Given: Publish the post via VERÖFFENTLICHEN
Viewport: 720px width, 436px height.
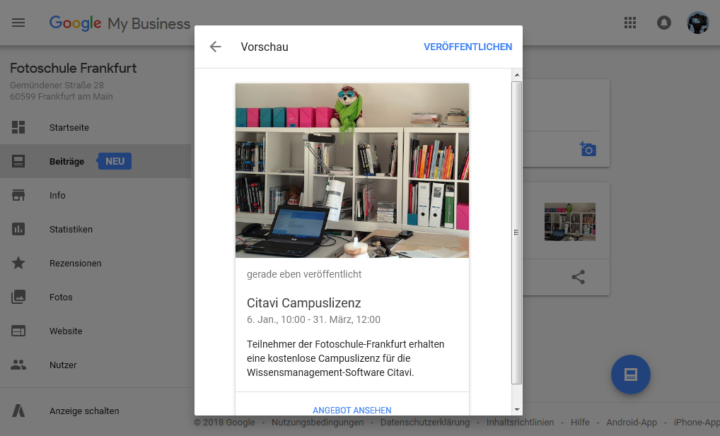Looking at the screenshot, I should pos(467,47).
